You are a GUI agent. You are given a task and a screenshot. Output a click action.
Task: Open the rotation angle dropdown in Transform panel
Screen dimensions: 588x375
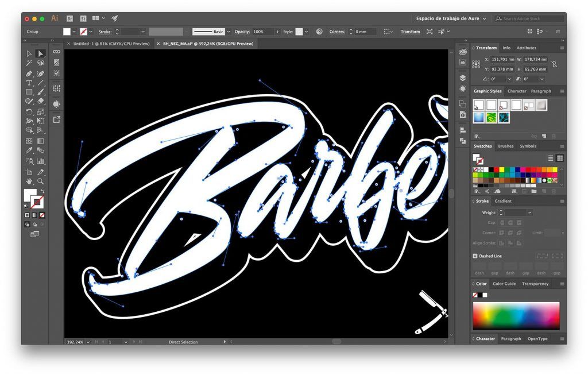pyautogui.click(x=509, y=79)
